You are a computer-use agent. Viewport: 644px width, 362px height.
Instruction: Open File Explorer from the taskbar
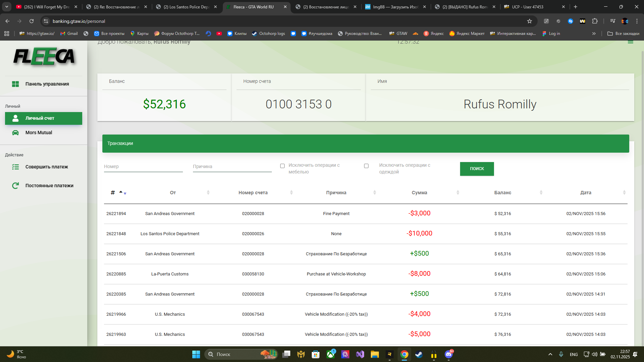tap(375, 354)
